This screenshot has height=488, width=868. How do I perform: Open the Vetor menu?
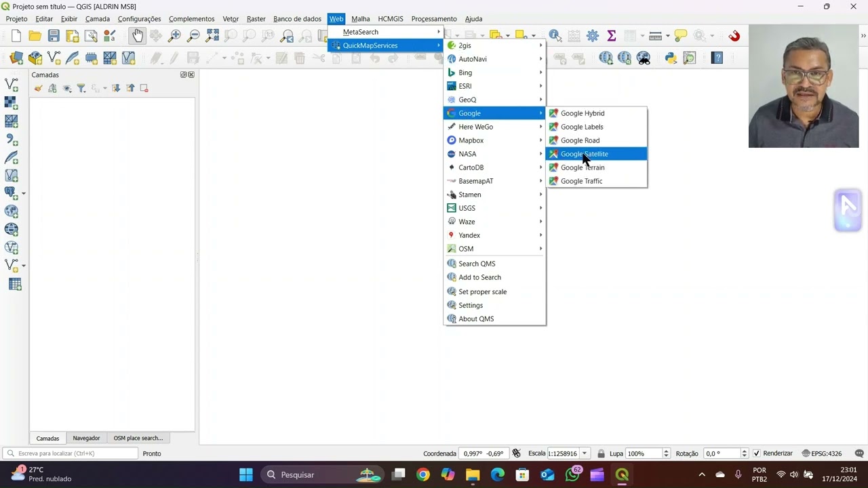(x=231, y=19)
